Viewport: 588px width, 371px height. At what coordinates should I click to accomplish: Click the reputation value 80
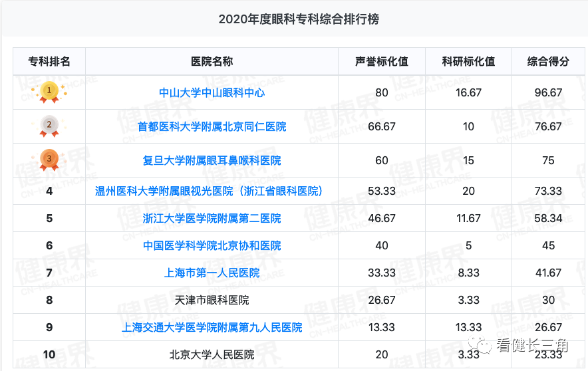click(x=382, y=92)
